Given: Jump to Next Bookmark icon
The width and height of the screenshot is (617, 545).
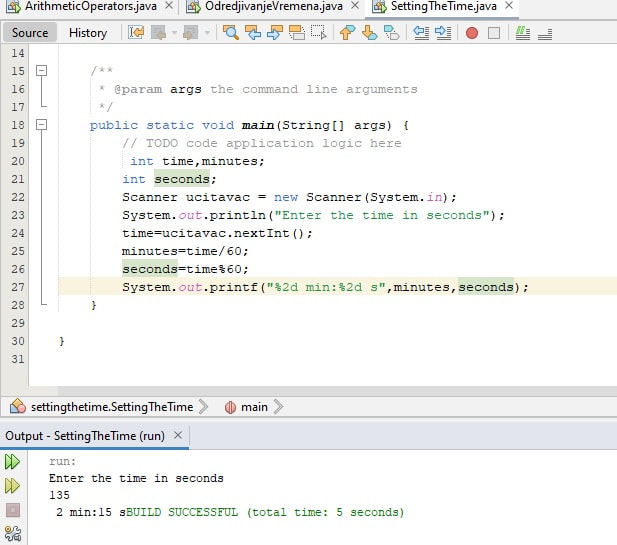Looking at the screenshot, I should (369, 33).
